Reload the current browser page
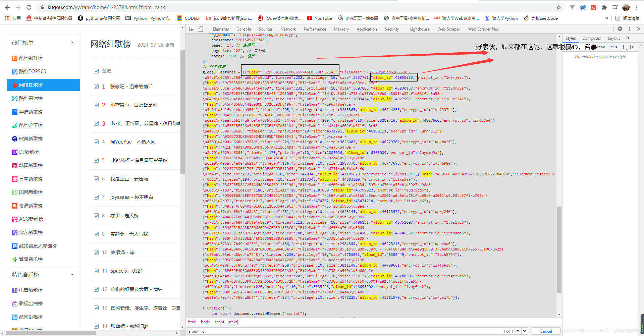Viewport: 644px width, 336px height. (29, 7)
